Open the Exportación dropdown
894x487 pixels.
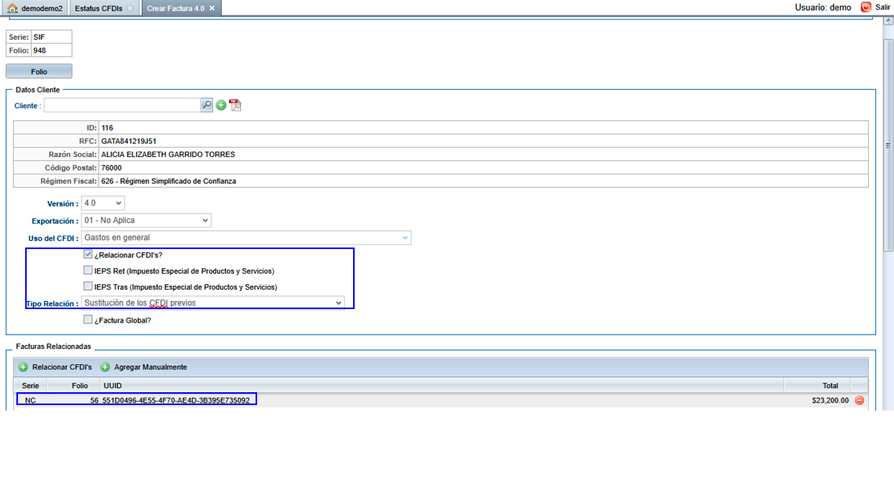pos(146,220)
